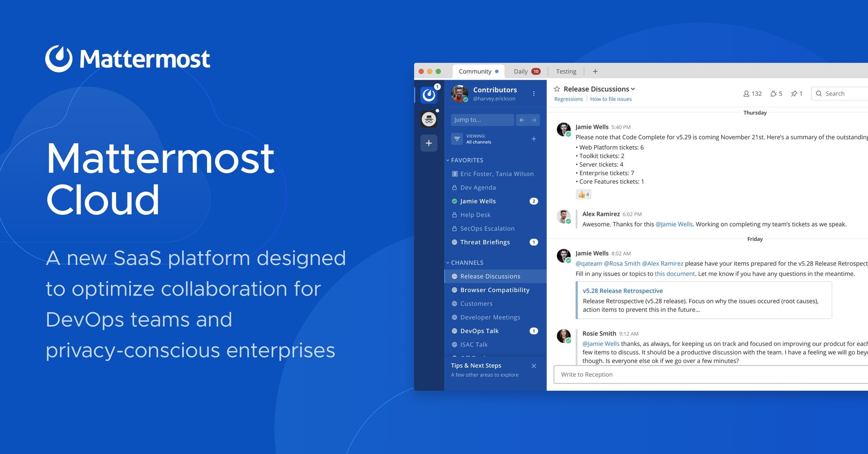Image resolution: width=868 pixels, height=454 pixels.
Task: Click the 8:02 AM timestamp
Action: point(621,254)
